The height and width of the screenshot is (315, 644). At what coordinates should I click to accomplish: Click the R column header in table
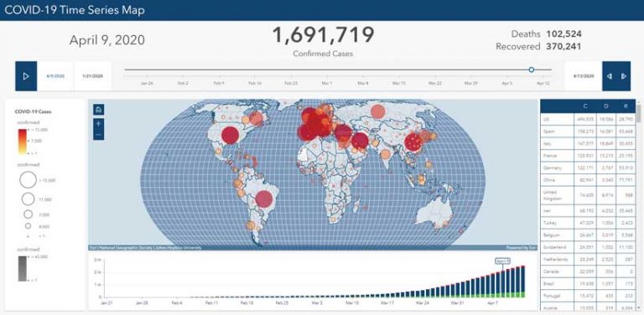[626, 106]
